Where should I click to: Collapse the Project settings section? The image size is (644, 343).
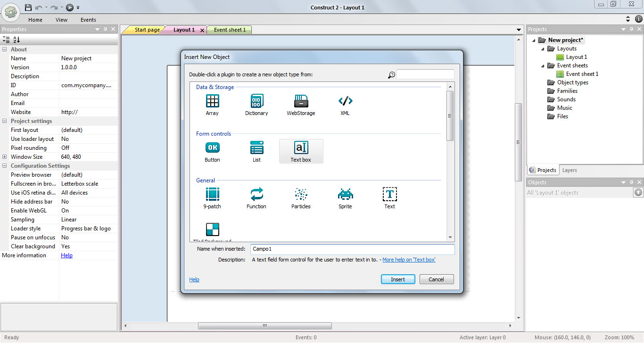pyautogui.click(x=5, y=121)
